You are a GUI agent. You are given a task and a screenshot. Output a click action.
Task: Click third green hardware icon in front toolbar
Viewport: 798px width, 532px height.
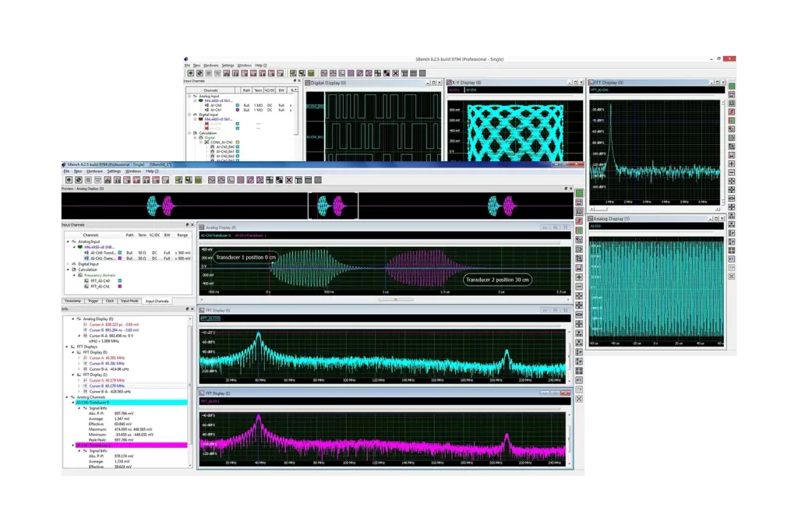point(198,180)
